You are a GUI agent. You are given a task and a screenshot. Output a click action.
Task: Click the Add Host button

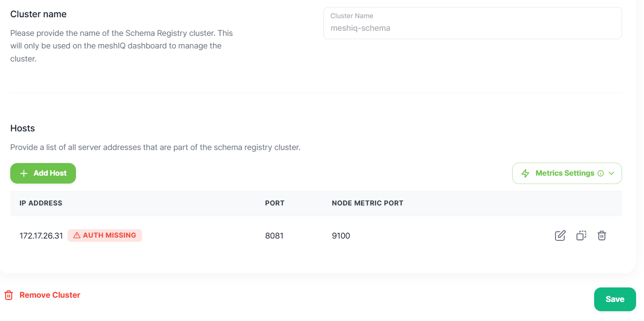(x=43, y=173)
